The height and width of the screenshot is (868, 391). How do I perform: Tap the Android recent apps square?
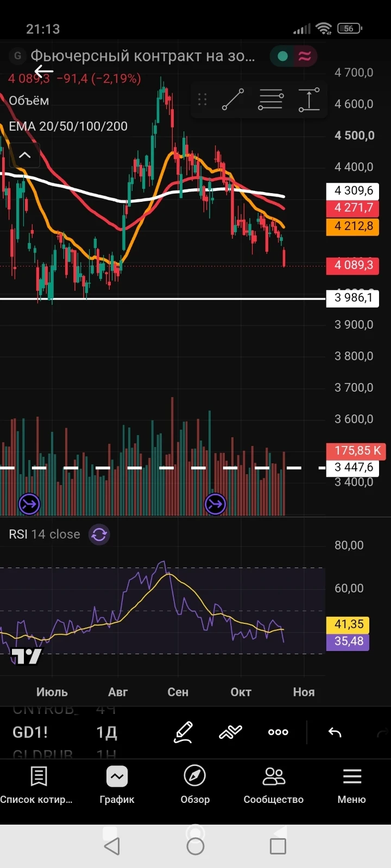click(278, 846)
